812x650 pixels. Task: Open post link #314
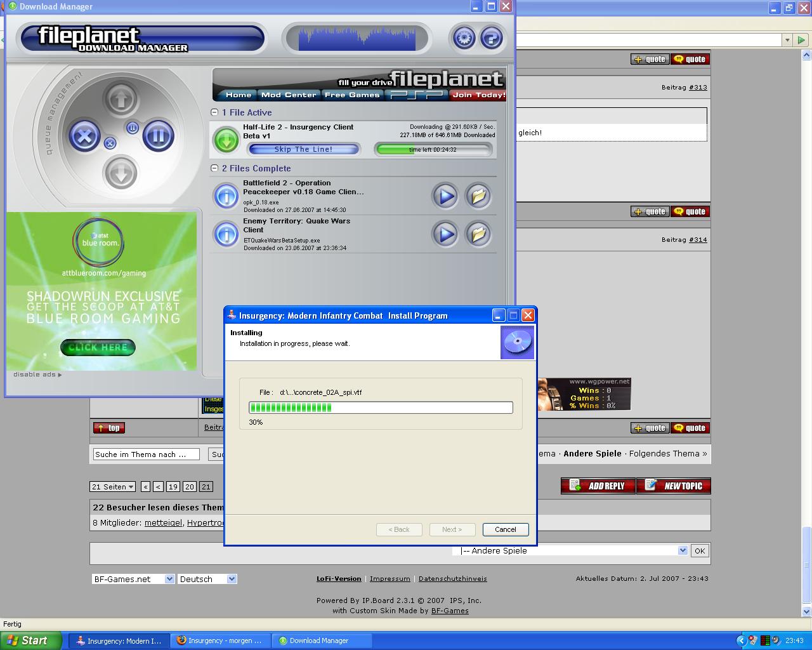pyautogui.click(x=698, y=240)
